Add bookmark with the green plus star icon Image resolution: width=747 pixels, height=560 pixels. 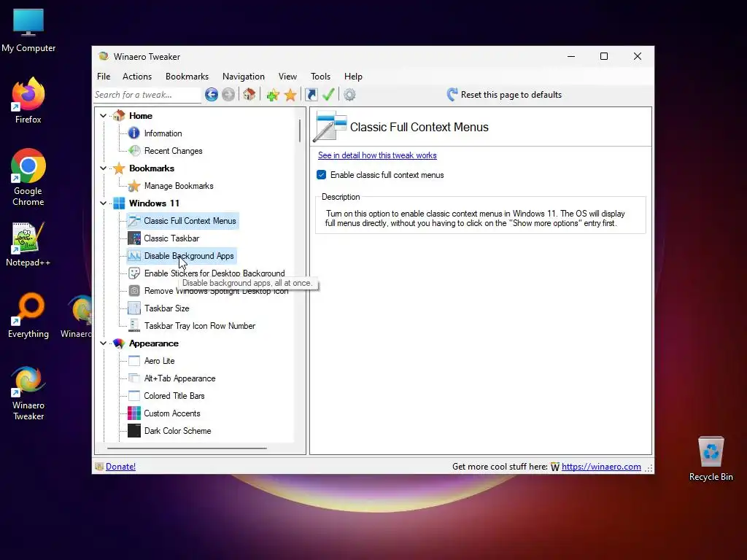[x=273, y=95]
